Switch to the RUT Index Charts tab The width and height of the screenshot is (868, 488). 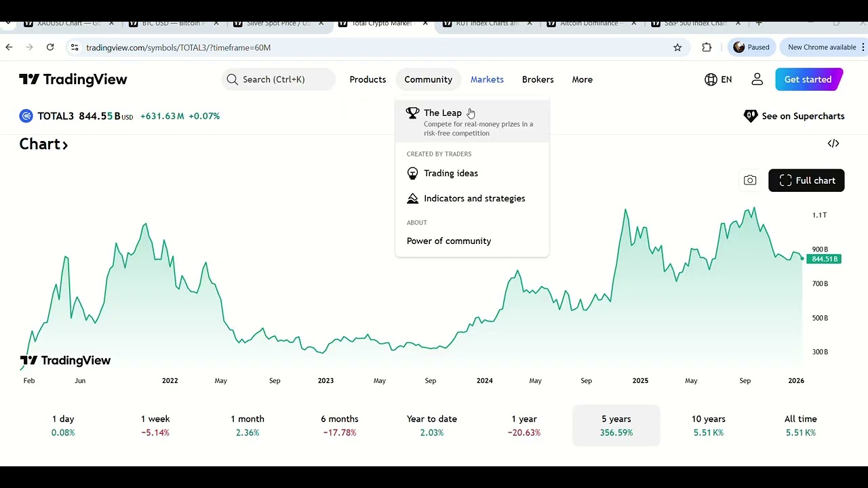(486, 23)
